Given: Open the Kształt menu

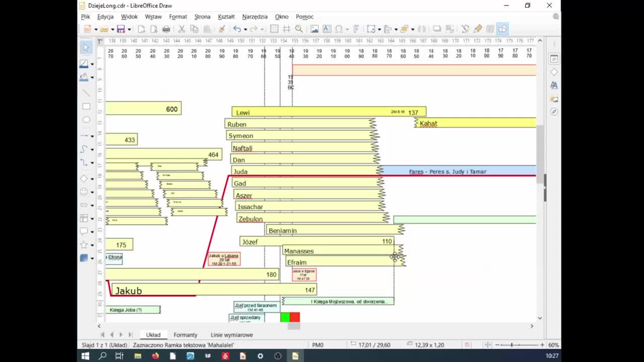Looking at the screenshot, I should point(226,17).
